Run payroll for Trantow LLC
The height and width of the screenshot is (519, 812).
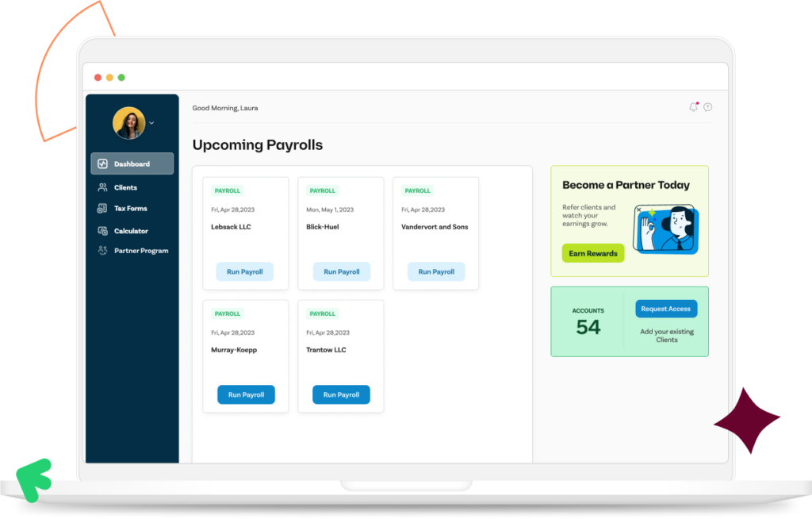point(341,394)
